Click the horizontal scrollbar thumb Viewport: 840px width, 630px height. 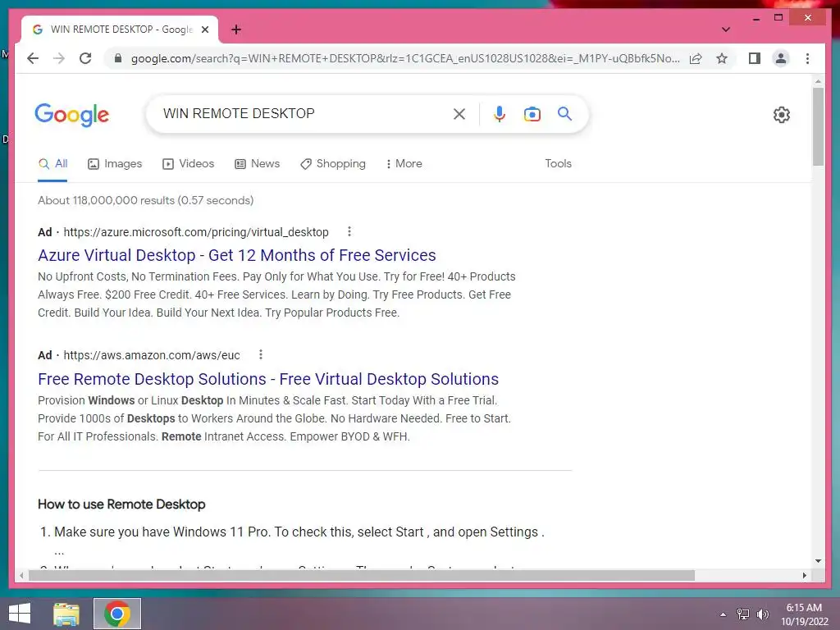click(x=362, y=575)
